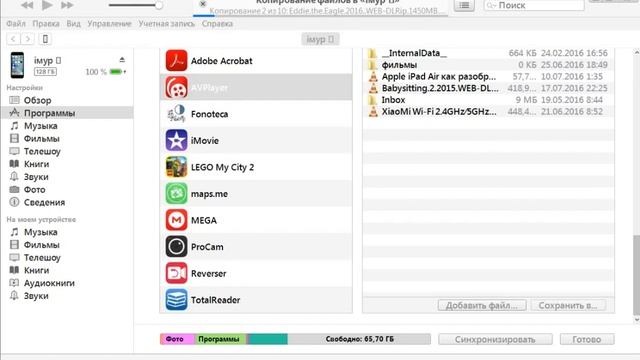640x360 pixels.
Task: Click the iPhone device thumbnail in sidebar
Action: [17, 65]
